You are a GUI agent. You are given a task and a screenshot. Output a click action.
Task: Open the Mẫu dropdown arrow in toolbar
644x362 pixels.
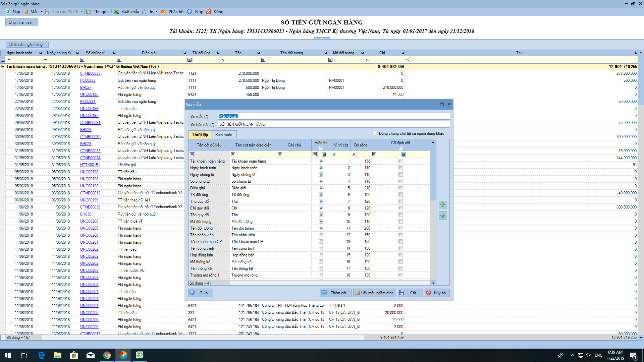click(42, 12)
